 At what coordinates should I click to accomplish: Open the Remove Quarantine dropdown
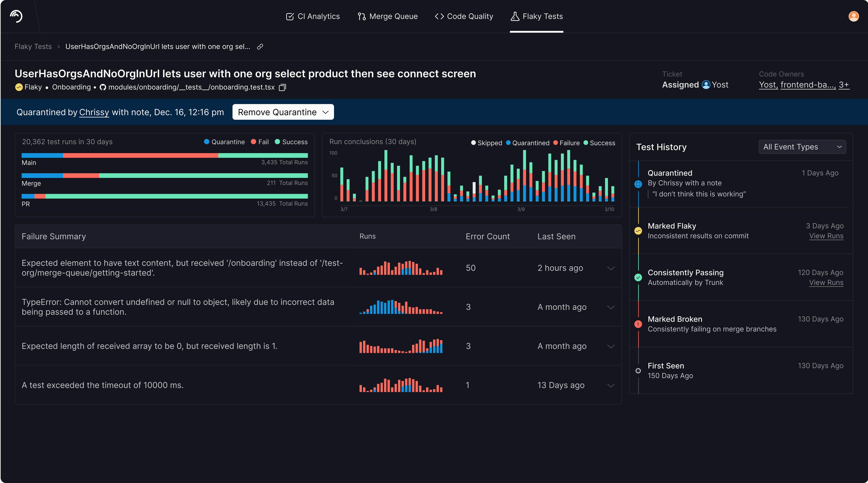click(x=283, y=112)
